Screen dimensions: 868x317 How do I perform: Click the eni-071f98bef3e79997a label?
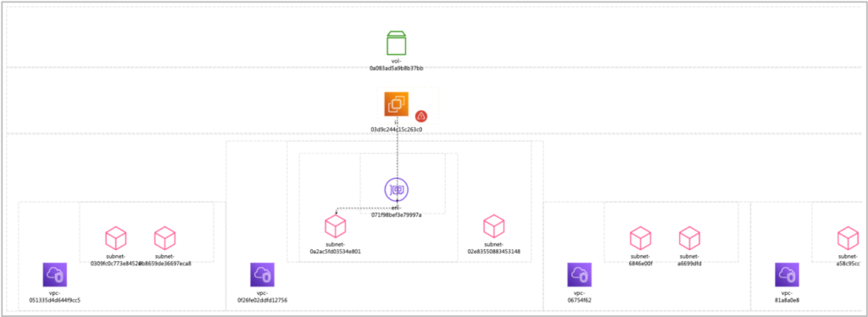(397, 212)
